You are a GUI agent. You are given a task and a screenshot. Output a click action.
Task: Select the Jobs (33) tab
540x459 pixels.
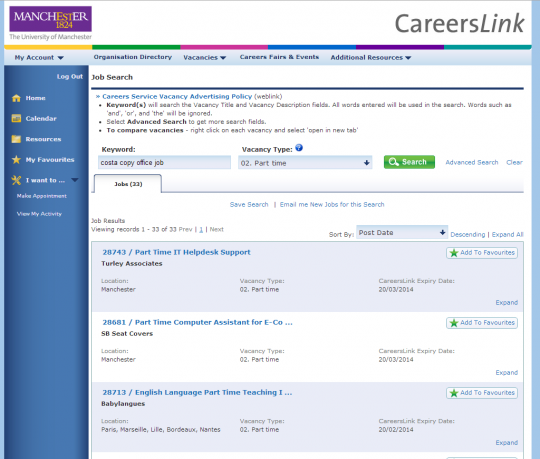coord(127,184)
